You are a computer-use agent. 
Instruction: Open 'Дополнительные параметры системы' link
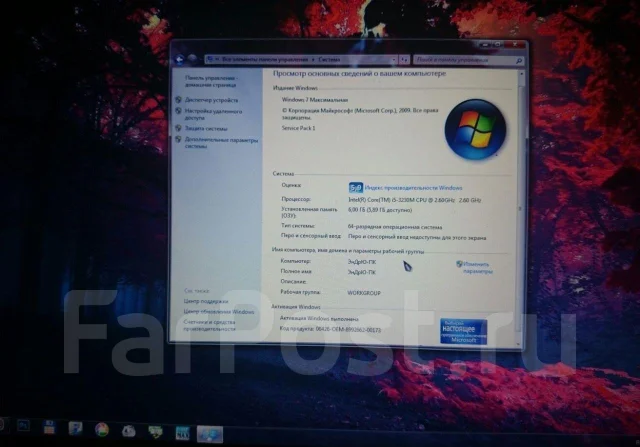pos(221,143)
